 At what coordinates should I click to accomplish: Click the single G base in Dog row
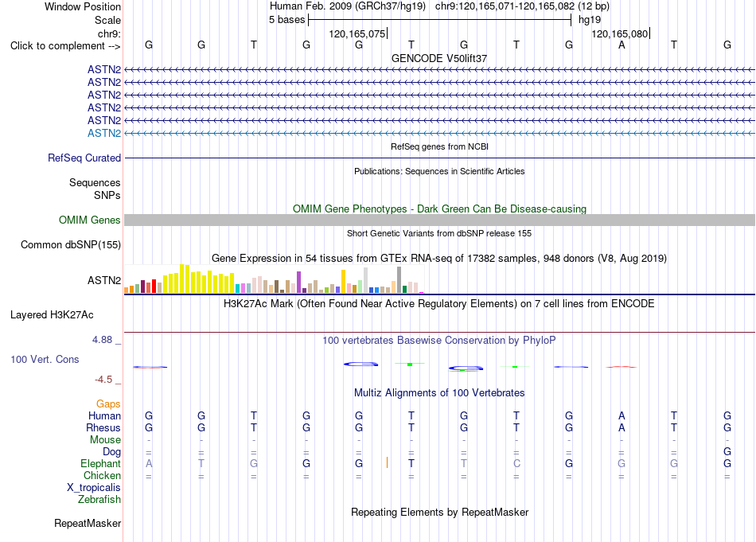pos(727,452)
